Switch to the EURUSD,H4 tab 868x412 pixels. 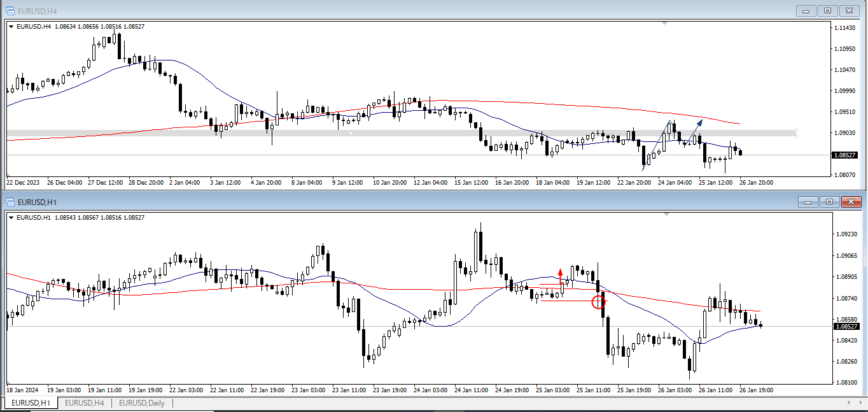pos(84,402)
